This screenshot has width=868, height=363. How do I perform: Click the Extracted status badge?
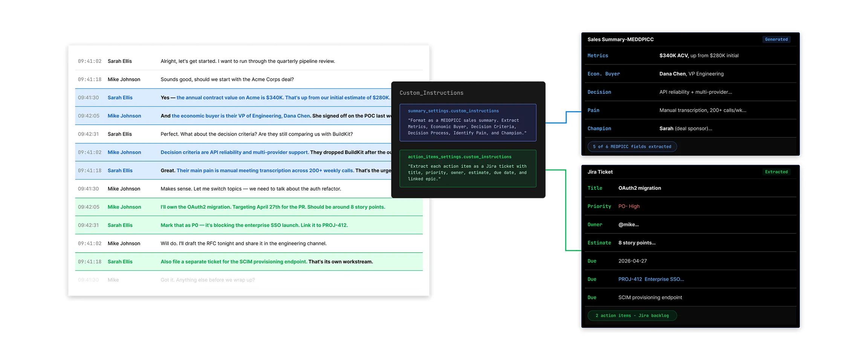(776, 172)
